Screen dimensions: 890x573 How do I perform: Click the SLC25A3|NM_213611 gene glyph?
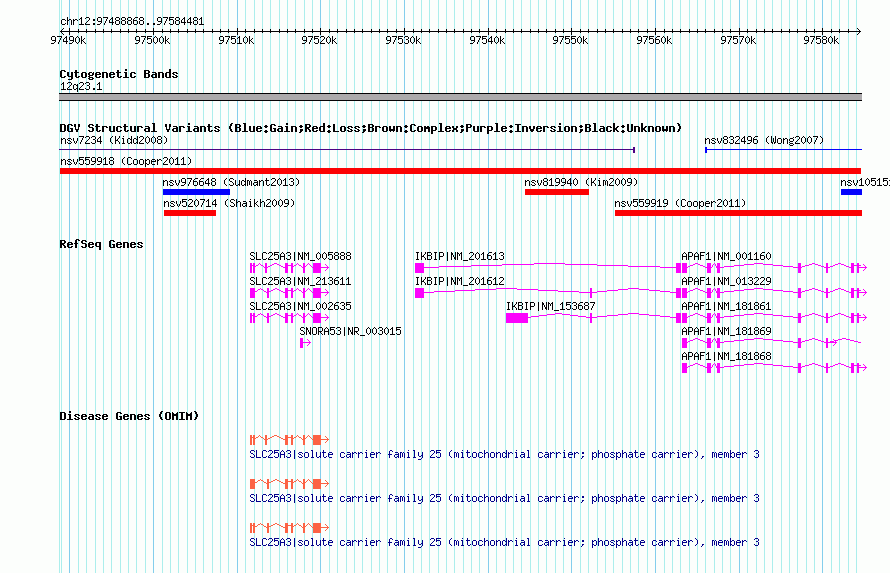point(289,293)
